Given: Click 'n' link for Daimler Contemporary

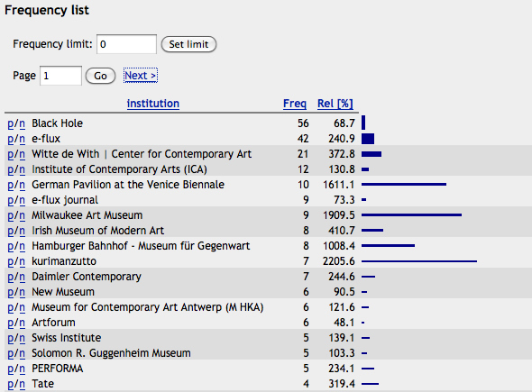Looking at the screenshot, I should click(x=22, y=277).
